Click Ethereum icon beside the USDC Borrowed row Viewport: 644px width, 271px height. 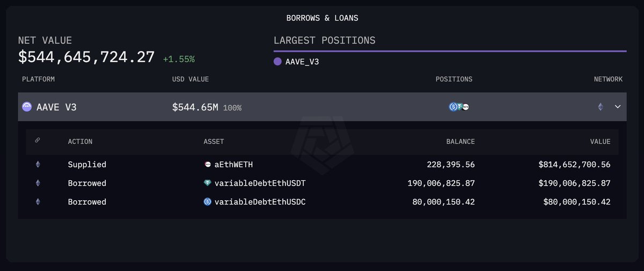coord(38,202)
